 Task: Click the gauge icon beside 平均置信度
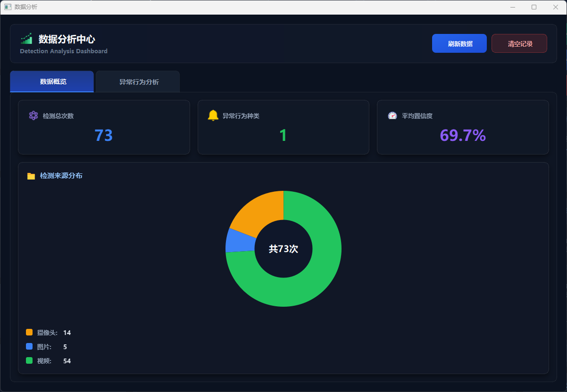click(x=392, y=115)
